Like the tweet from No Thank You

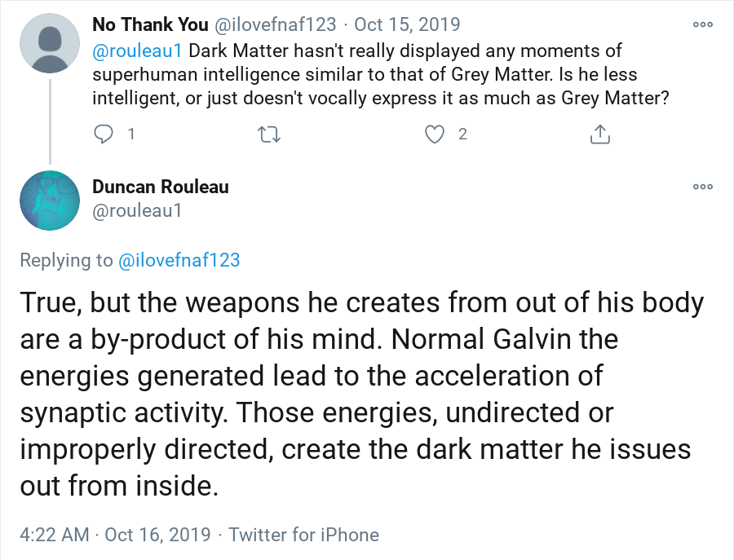pyautogui.click(x=435, y=134)
